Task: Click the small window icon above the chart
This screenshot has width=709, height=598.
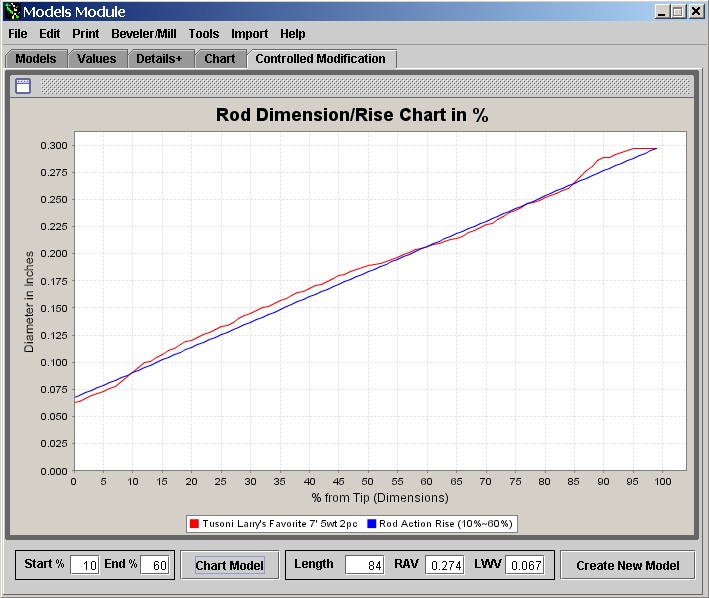Action: (22, 85)
